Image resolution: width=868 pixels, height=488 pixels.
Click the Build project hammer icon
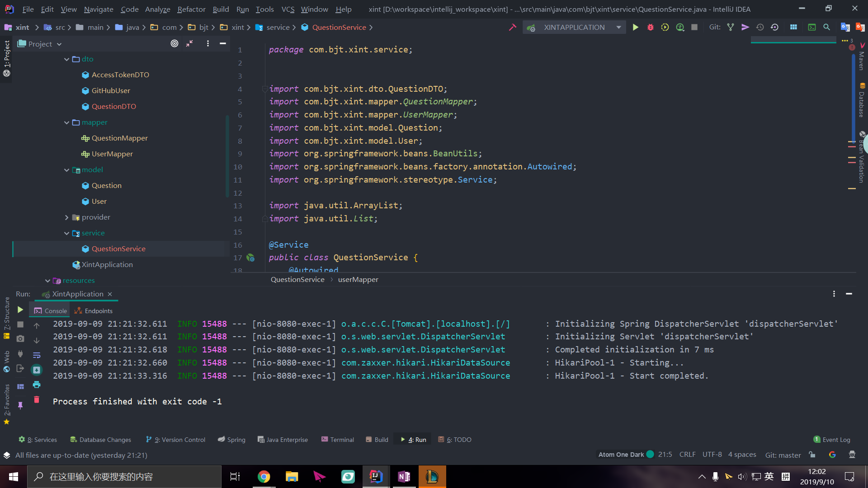click(x=512, y=27)
